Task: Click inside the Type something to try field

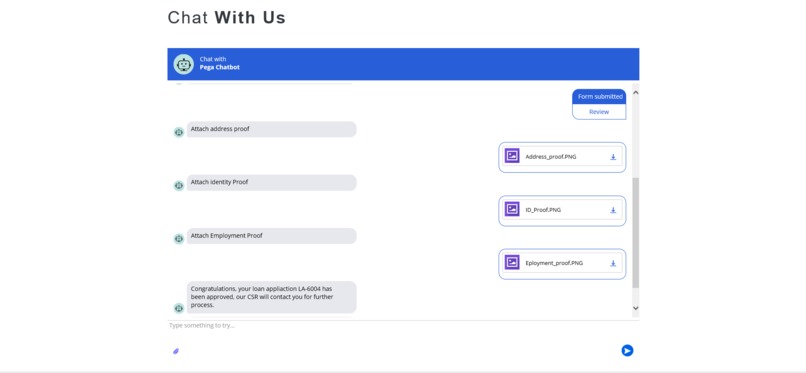Action: pyautogui.click(x=403, y=326)
